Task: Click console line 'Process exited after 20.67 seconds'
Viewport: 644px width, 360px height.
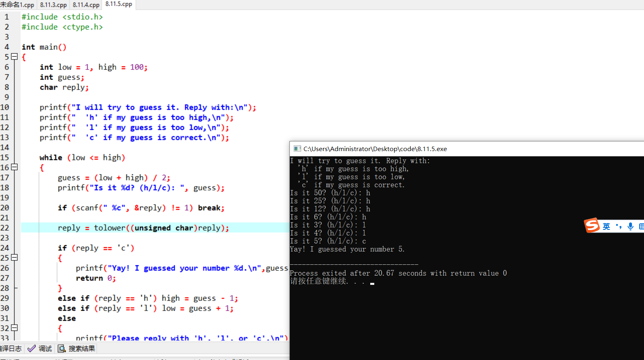Action: point(398,273)
